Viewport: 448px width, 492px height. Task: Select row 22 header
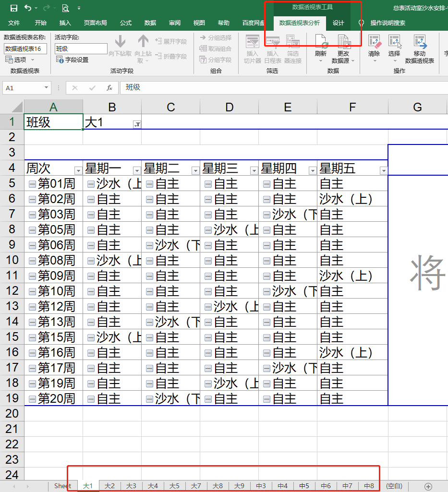pos(12,444)
